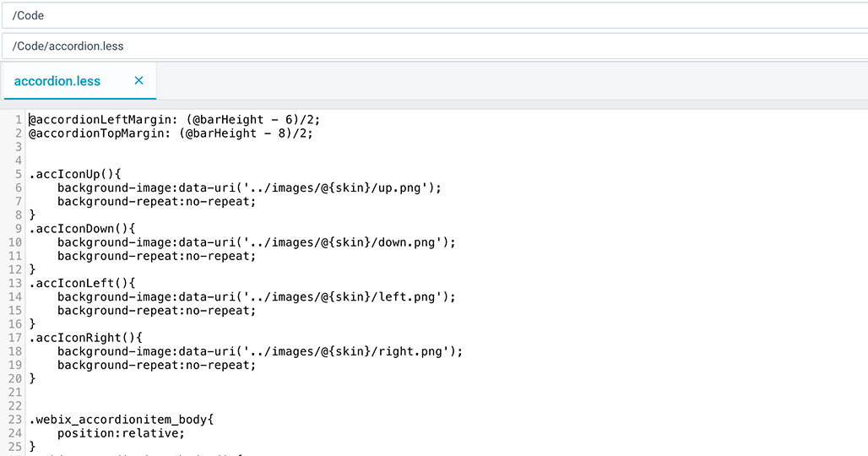Click line number 13 in gutter

14,284
